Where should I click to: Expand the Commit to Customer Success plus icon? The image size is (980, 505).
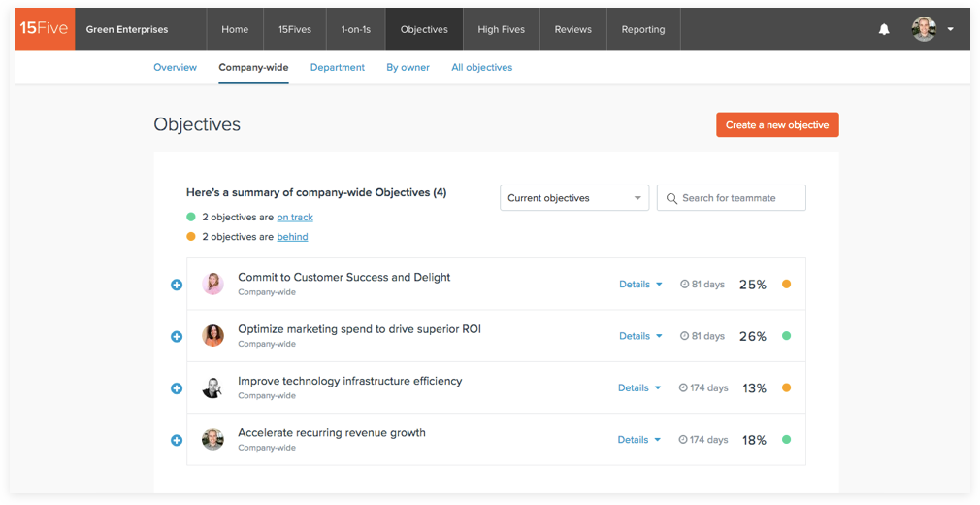point(177,285)
